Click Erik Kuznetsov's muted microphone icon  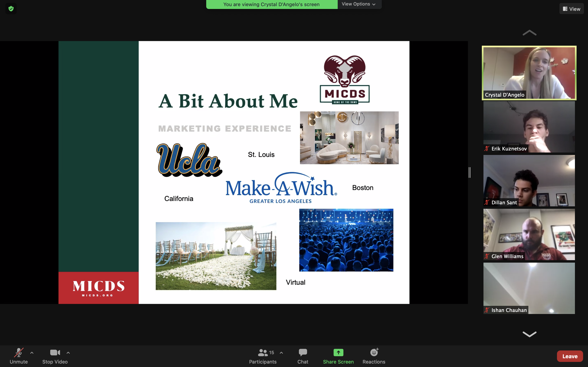point(487,149)
